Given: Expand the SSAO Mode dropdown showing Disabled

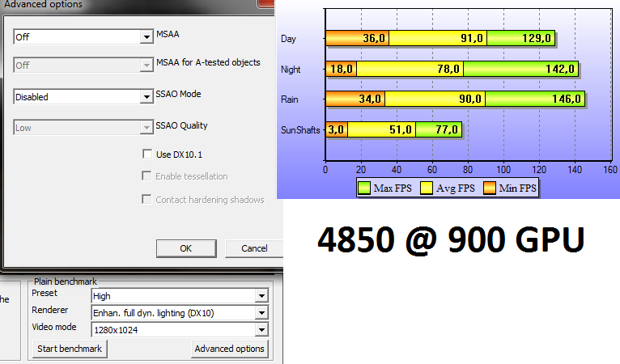Looking at the screenshot, I should (x=83, y=97).
